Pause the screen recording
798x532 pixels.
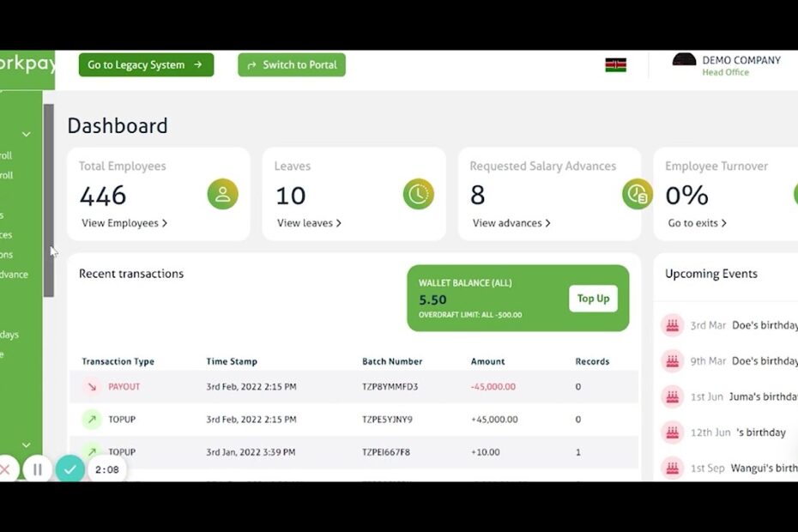[x=37, y=469]
